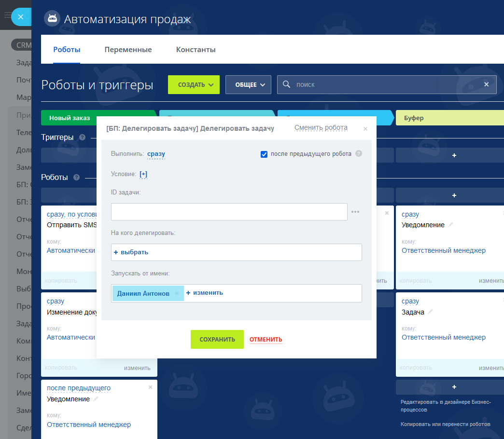The height and width of the screenshot is (439, 504).
Task: Select the Новый заказ stage
Action: [69, 118]
